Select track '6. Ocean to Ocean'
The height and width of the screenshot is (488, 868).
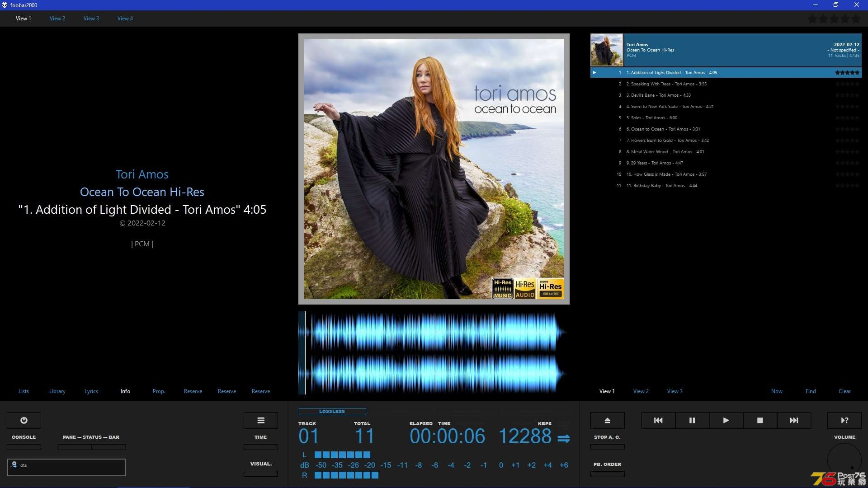(726, 129)
